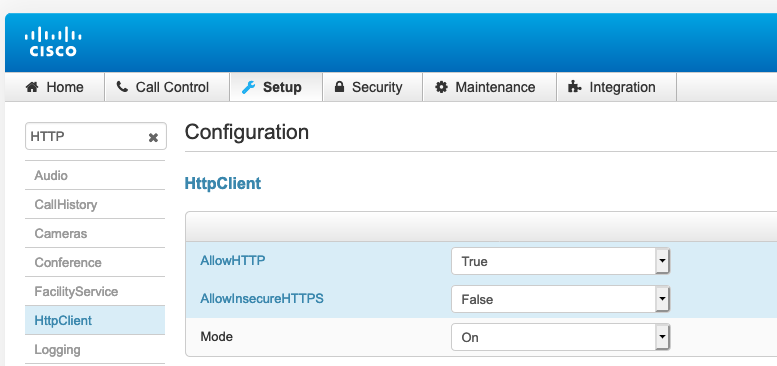Open the AllowInsecureHTTPS dropdown arrow
The width and height of the screenshot is (777, 366).
pos(662,299)
